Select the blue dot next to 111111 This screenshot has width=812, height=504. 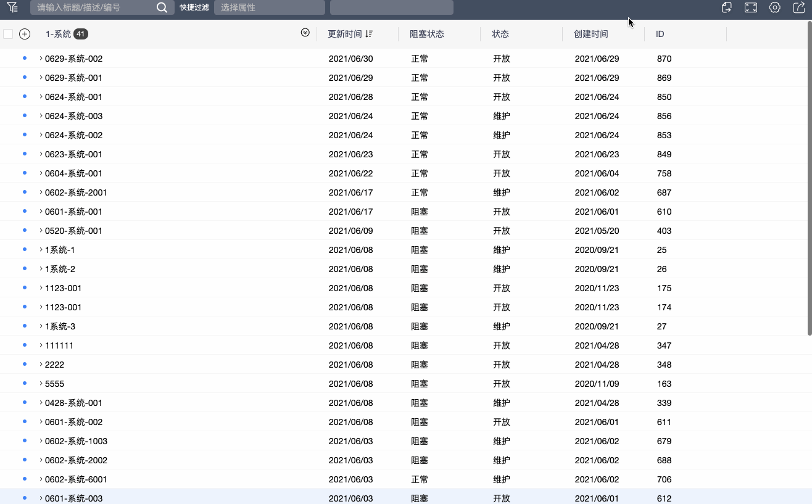pyautogui.click(x=23, y=345)
